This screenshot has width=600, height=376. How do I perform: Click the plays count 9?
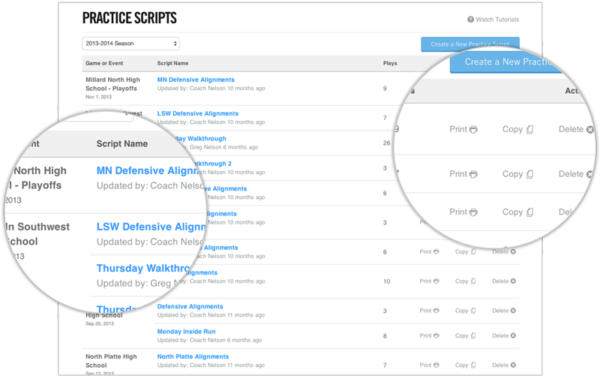(385, 88)
